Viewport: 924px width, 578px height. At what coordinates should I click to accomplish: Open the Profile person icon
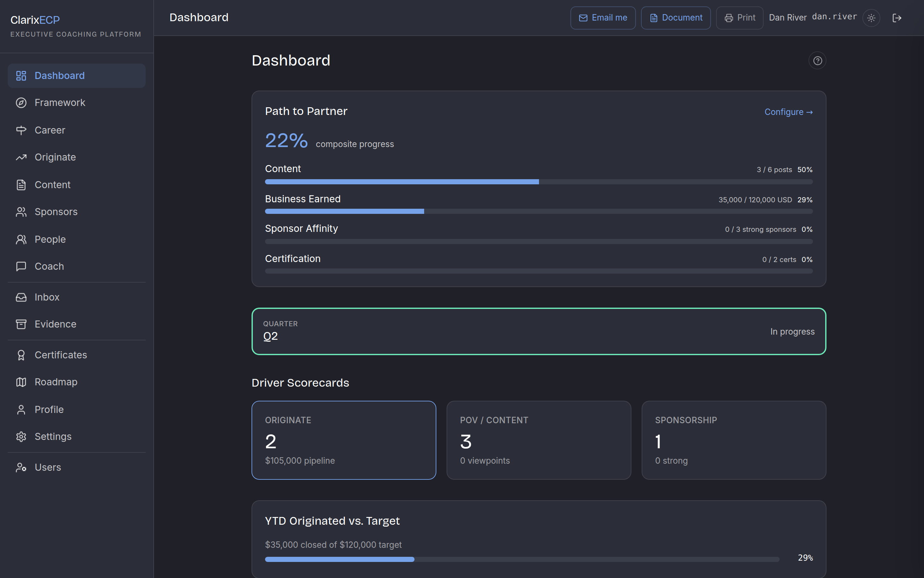21,409
